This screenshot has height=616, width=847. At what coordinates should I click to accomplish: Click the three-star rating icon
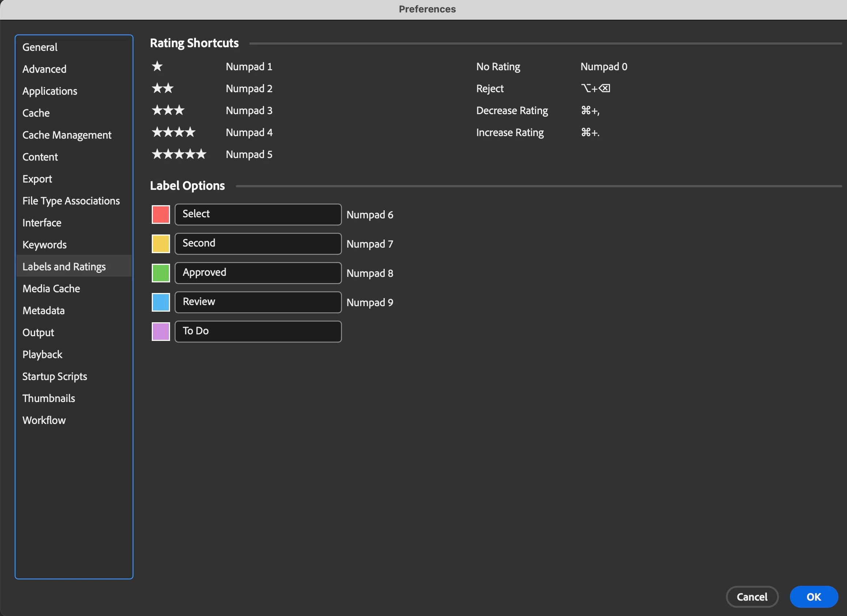pyautogui.click(x=168, y=110)
